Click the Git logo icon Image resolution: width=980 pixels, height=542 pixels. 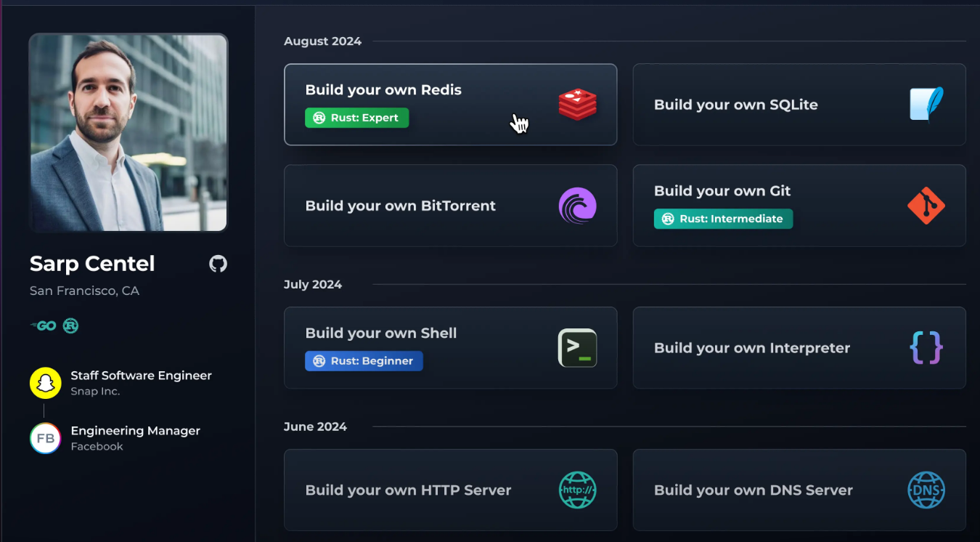pos(926,206)
